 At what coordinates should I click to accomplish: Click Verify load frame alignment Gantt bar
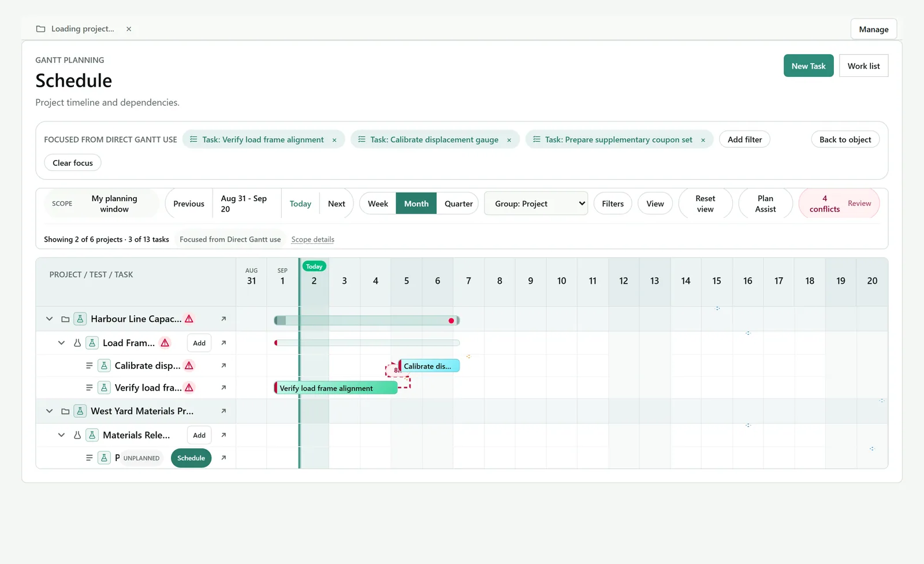click(336, 388)
